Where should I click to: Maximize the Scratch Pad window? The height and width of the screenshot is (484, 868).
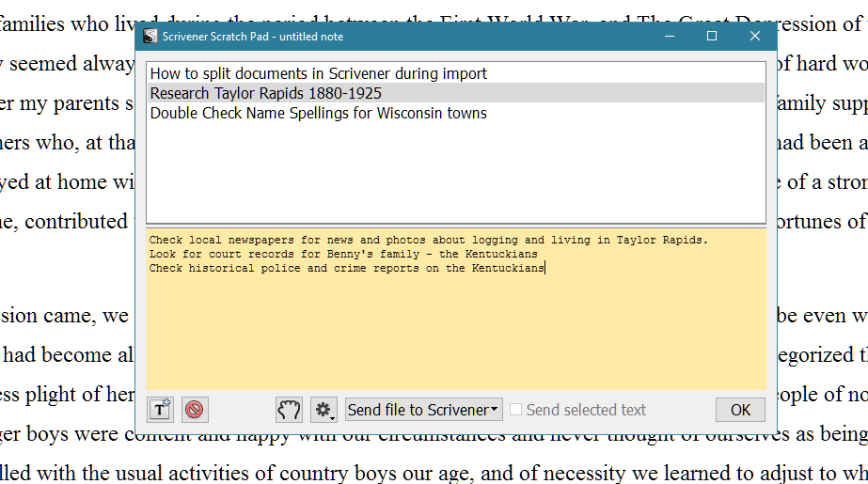712,37
